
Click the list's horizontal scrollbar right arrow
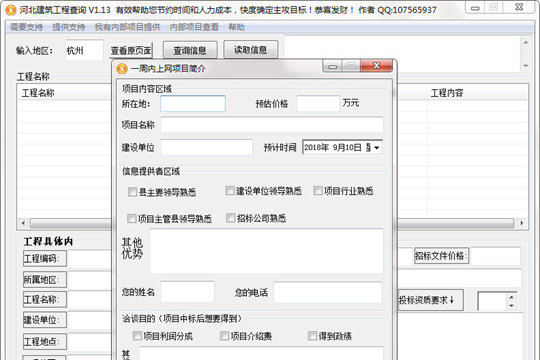[x=522, y=223]
